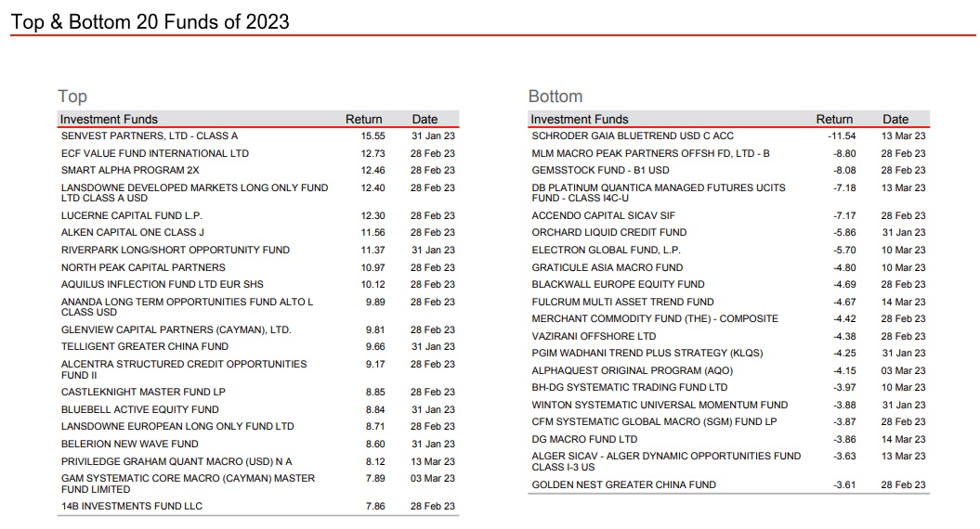Select 'AQUILUS INFLECTION FUND LTD EUR SHS'
The width and height of the screenshot is (980, 529).
(x=163, y=284)
